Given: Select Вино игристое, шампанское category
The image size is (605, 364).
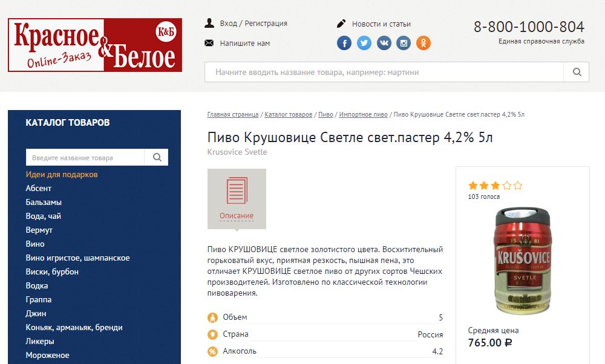Looking at the screenshot, I should pyautogui.click(x=77, y=258).
